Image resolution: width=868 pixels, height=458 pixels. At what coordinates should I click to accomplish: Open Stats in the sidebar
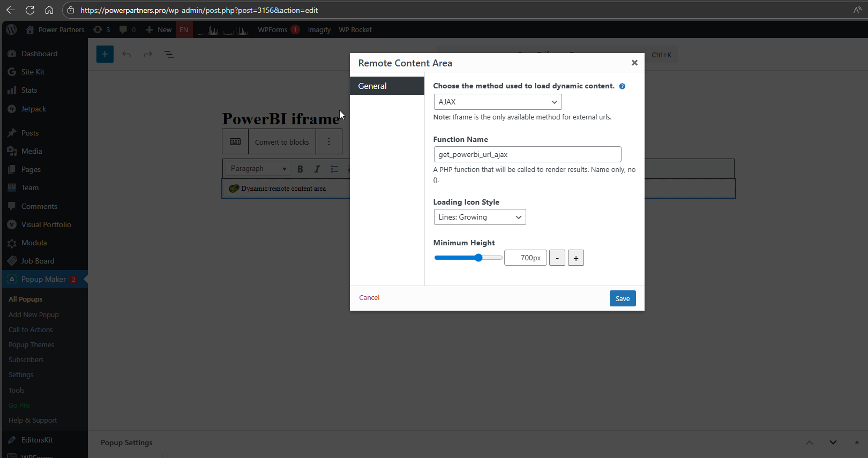coord(45,90)
